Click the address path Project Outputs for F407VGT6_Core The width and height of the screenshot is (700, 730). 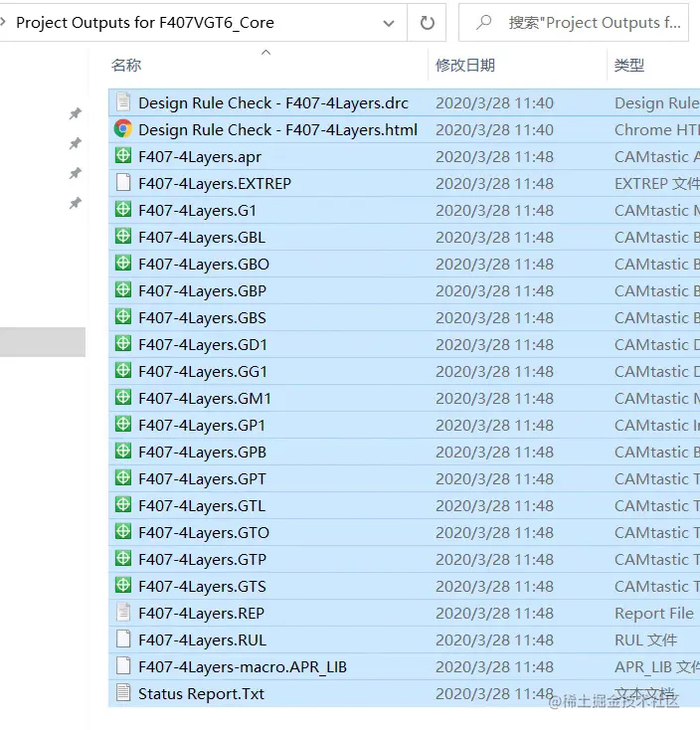point(145,22)
